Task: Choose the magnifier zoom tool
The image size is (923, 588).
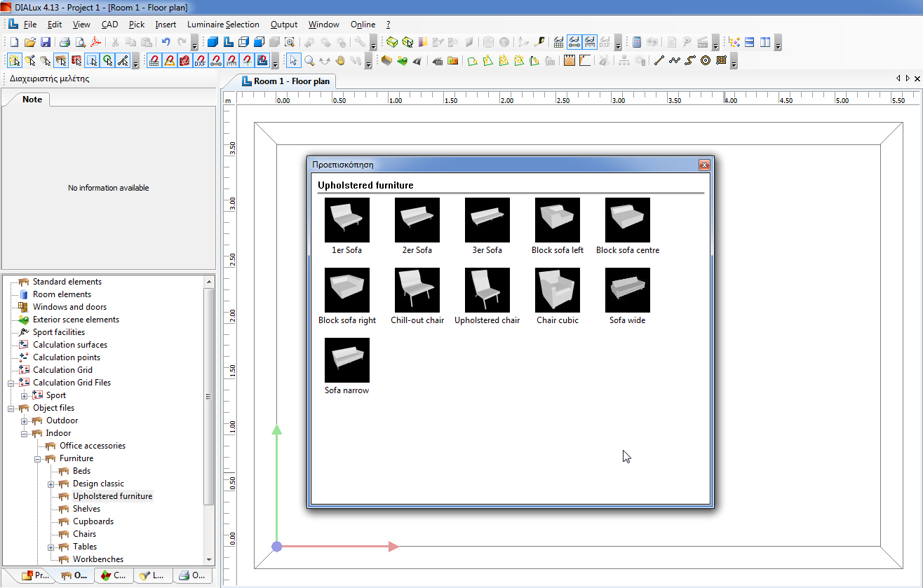Action: click(x=309, y=61)
